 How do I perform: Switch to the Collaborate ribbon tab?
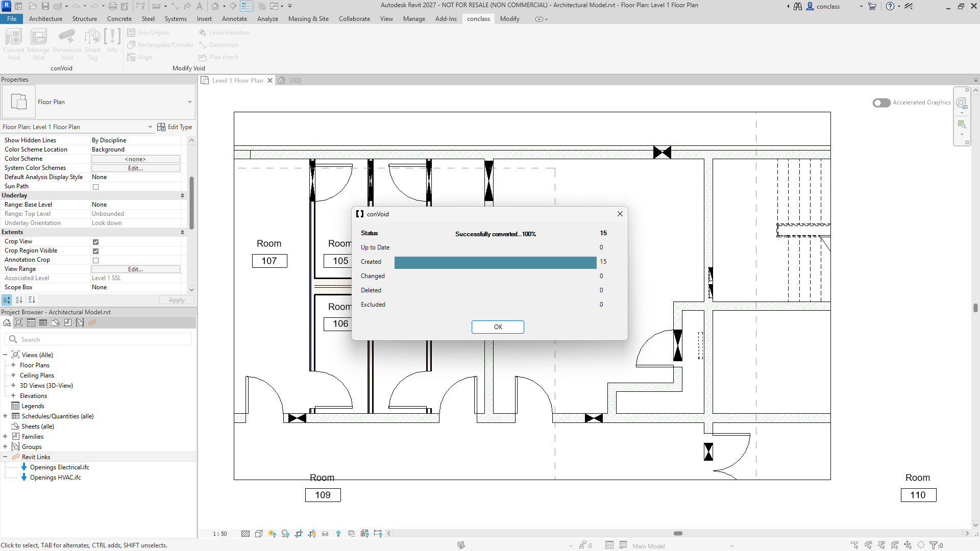pos(354,19)
